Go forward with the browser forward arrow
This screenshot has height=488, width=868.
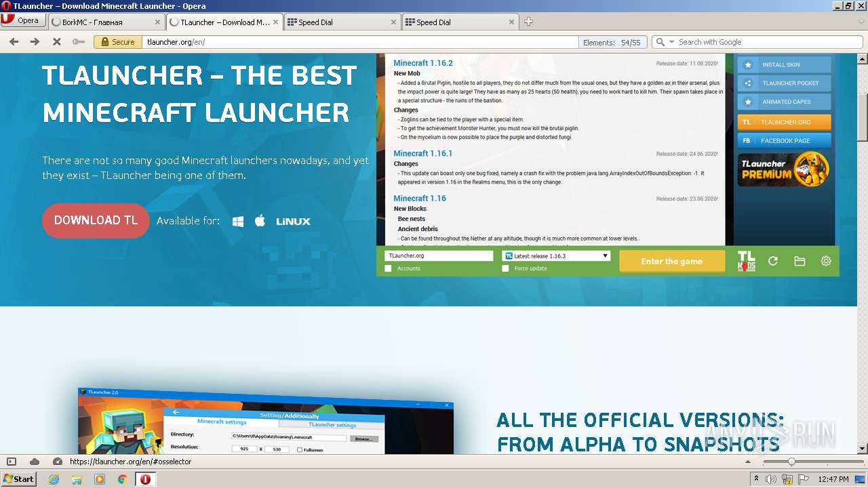click(35, 42)
